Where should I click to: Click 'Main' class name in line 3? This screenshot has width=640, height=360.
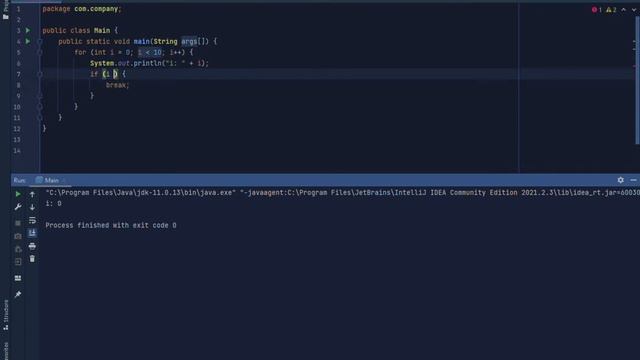coord(102,31)
